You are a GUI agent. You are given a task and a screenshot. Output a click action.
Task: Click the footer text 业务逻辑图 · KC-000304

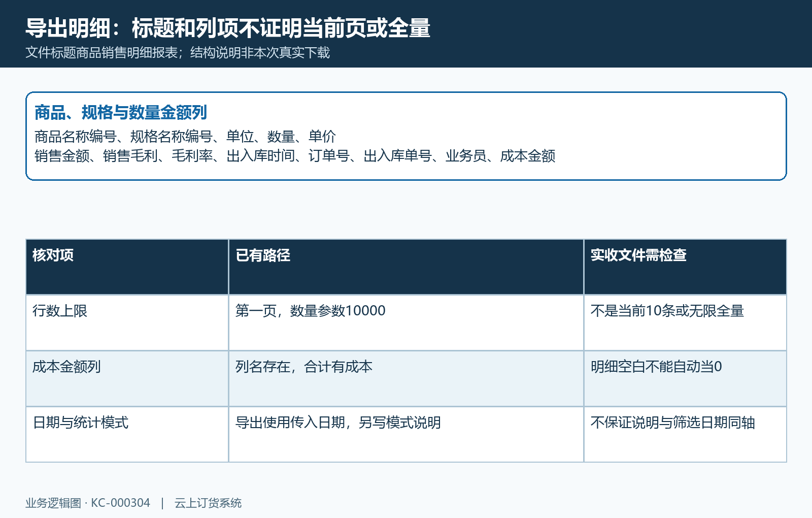(x=88, y=503)
